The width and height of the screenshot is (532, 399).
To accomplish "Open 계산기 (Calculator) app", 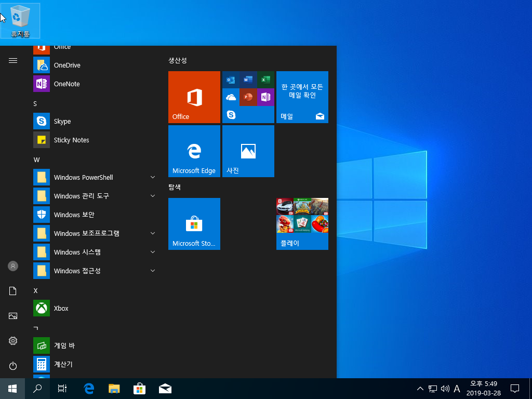I will 95,364.
